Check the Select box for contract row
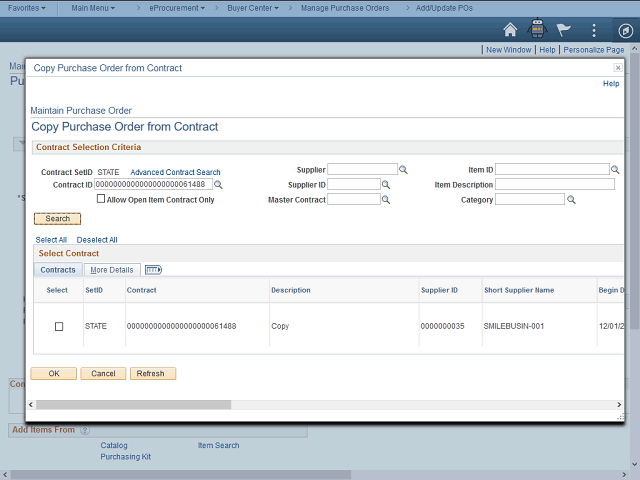The image size is (640, 480). (x=58, y=327)
